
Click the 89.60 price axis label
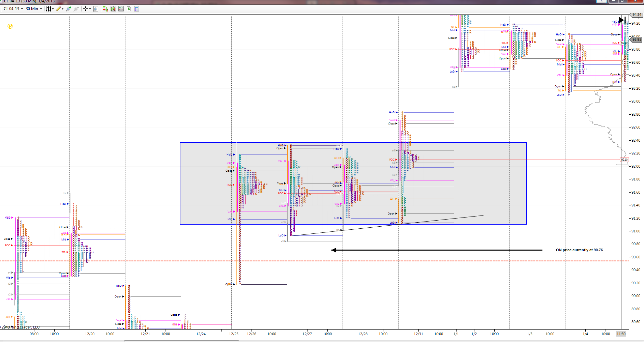pyautogui.click(x=636, y=322)
